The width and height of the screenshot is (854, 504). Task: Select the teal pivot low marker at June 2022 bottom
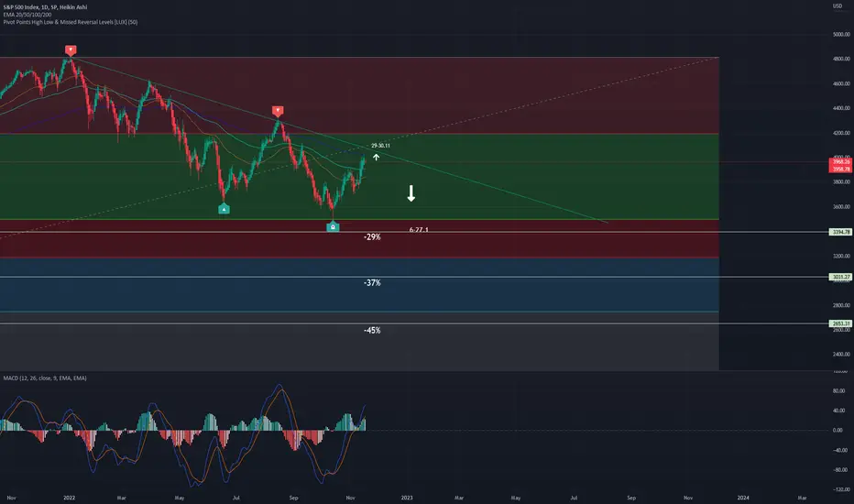(224, 209)
